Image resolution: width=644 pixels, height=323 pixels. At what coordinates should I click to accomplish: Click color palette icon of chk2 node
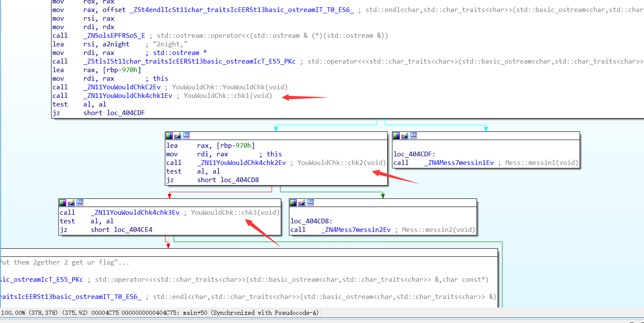[169, 136]
